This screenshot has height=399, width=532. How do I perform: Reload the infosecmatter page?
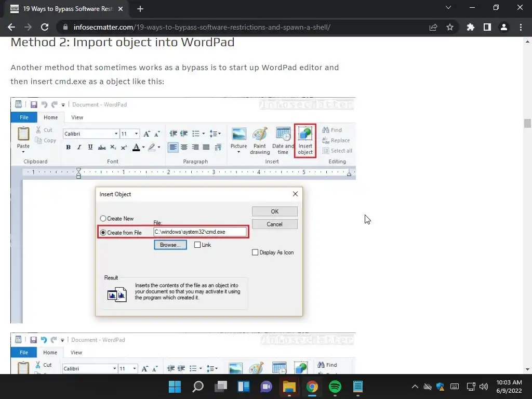point(45,27)
